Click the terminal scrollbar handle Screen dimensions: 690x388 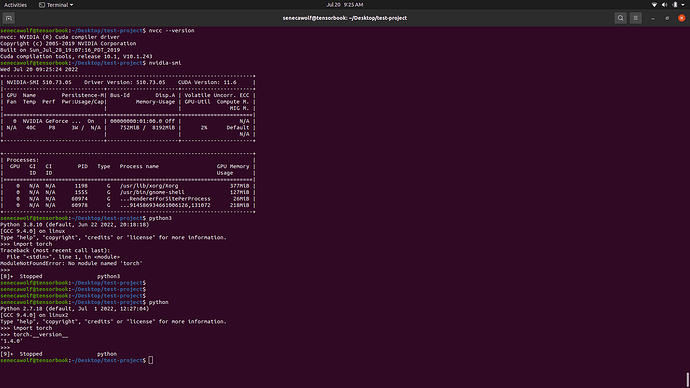click(687, 380)
